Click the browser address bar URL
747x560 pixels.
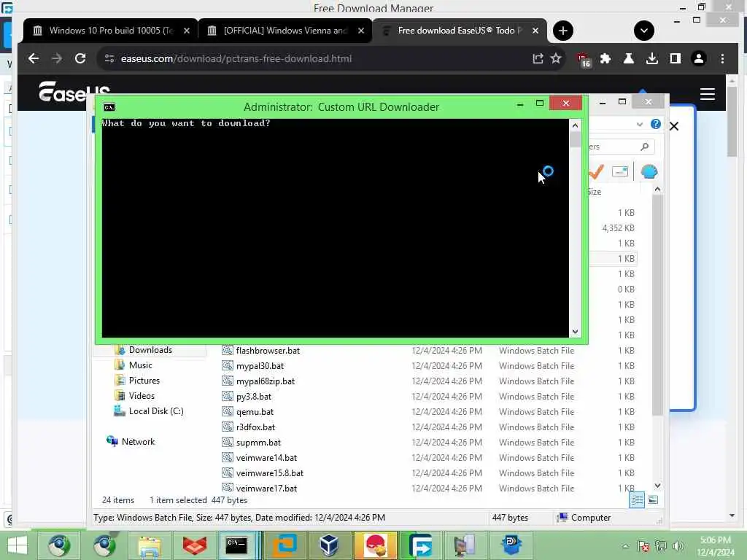click(x=236, y=58)
